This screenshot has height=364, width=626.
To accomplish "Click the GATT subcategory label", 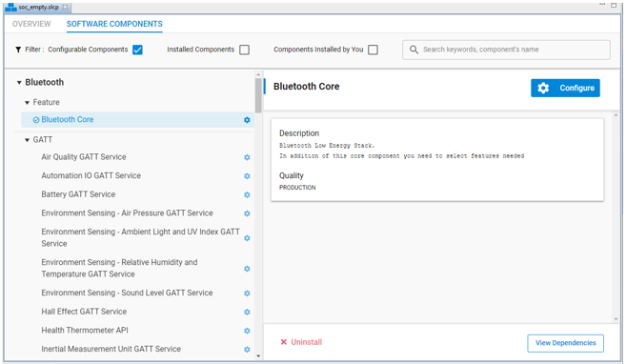I will pyautogui.click(x=43, y=140).
